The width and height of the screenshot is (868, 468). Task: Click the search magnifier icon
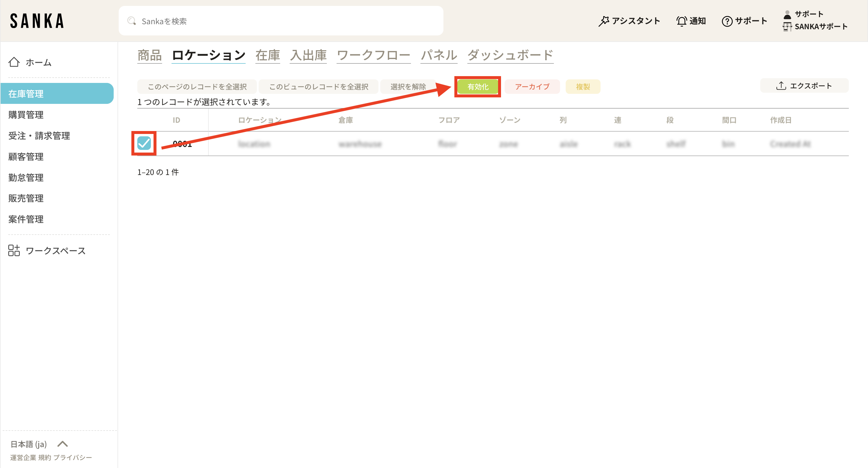pos(131,21)
